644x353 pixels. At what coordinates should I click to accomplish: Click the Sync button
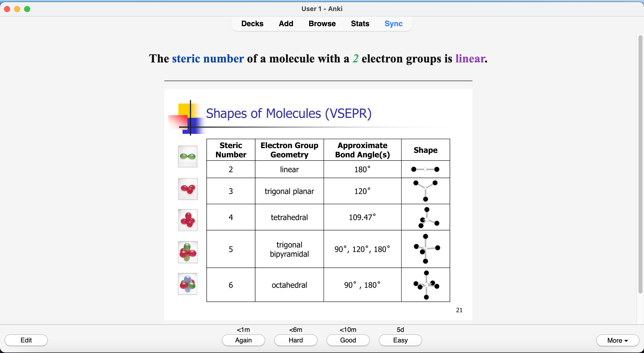click(x=393, y=24)
